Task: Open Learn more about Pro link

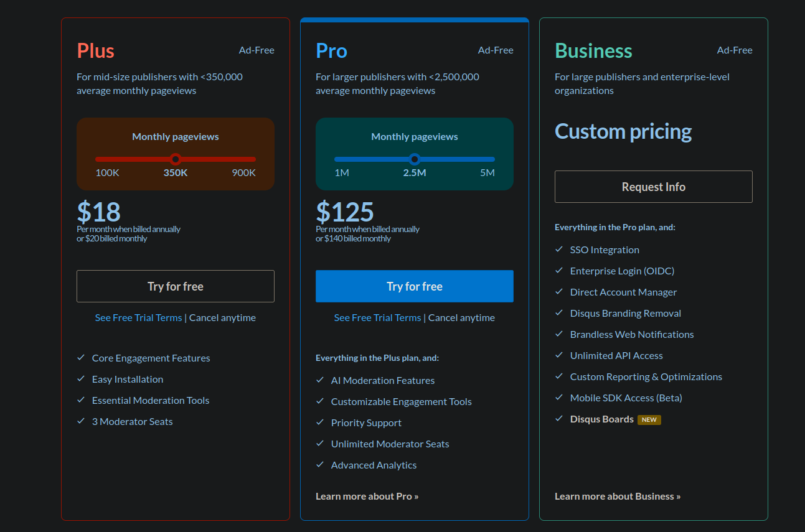Action: pos(367,496)
